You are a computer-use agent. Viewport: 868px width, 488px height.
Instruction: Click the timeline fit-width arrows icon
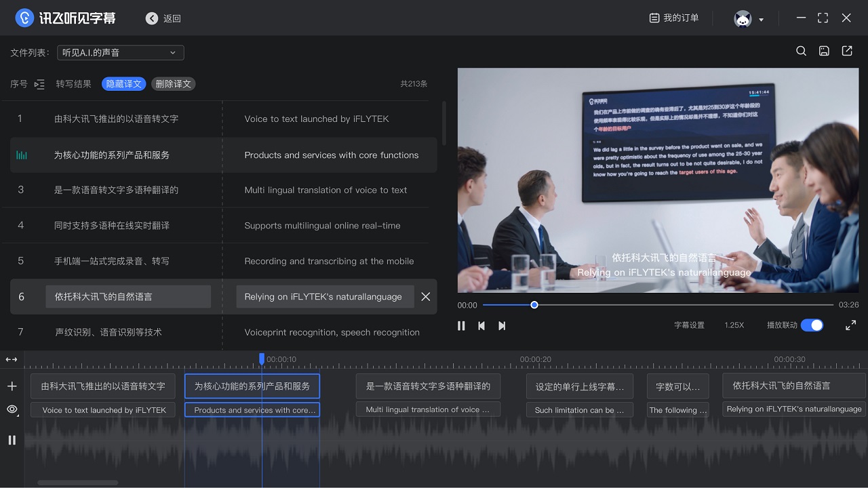12,359
